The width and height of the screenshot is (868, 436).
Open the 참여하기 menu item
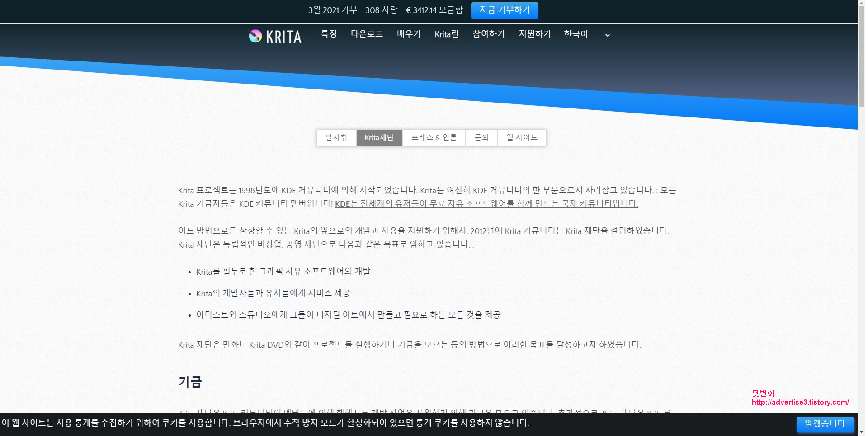coord(489,34)
